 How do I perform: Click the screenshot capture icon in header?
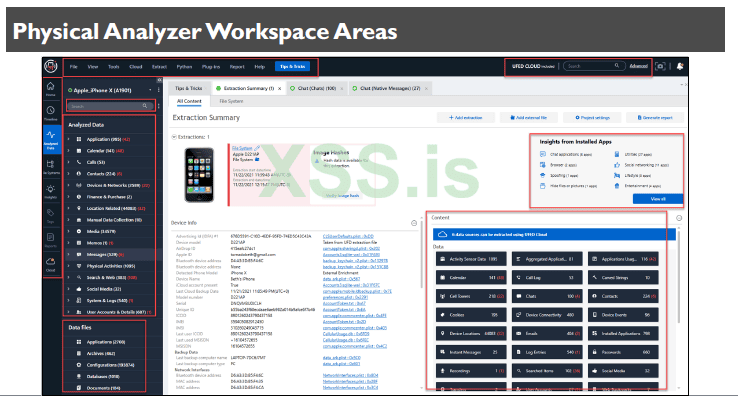tap(660, 66)
